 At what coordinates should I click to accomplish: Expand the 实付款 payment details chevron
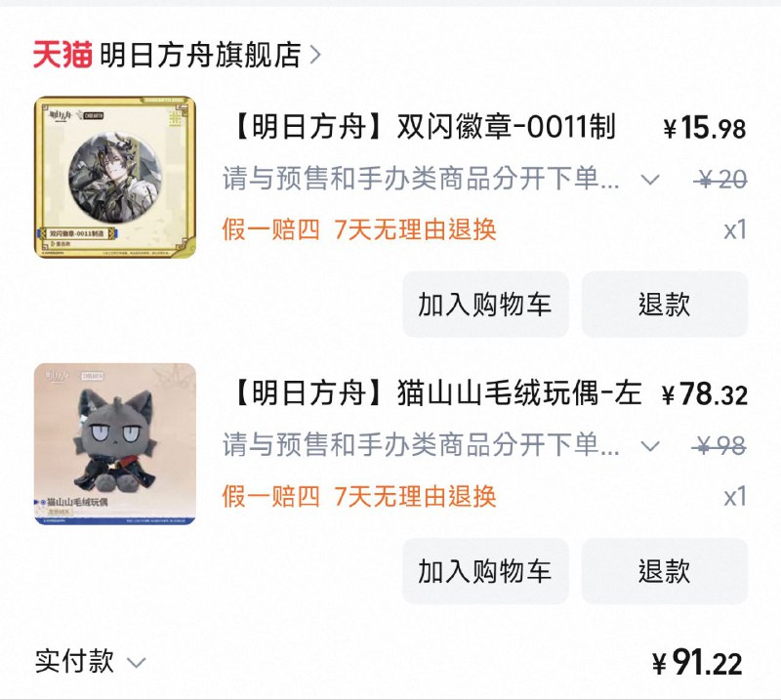coord(136,662)
